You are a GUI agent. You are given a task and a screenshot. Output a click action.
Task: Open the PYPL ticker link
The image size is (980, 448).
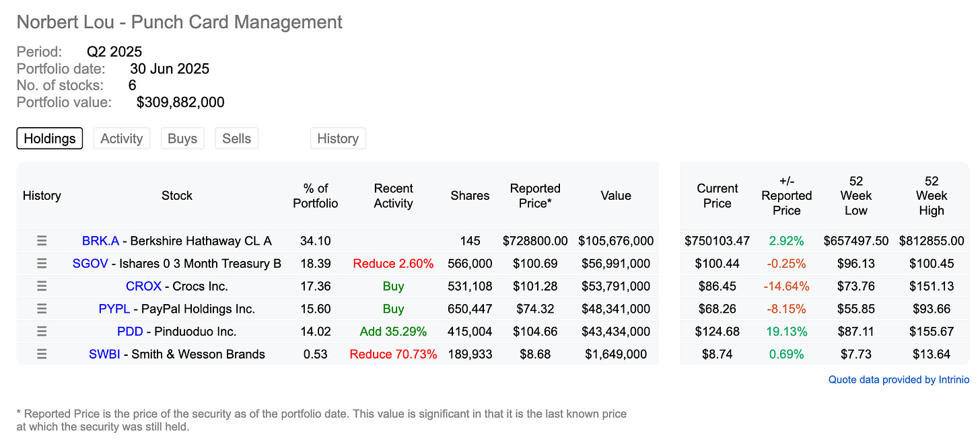114,309
